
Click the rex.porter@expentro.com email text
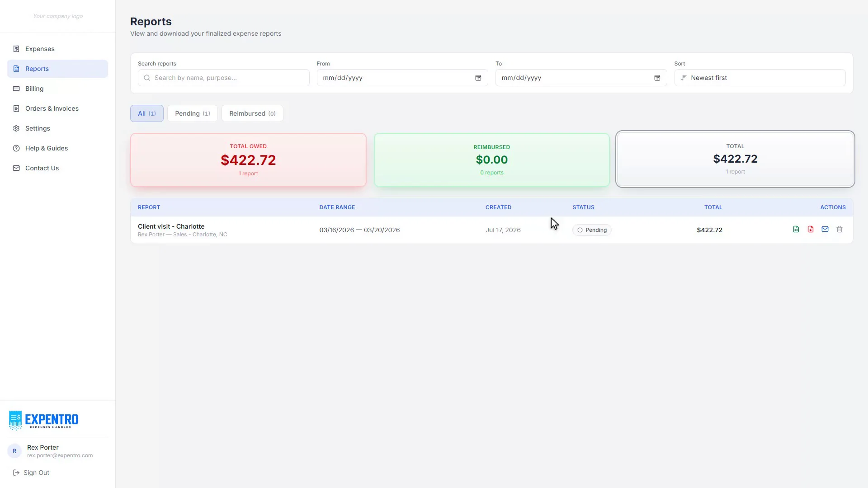[x=60, y=455]
